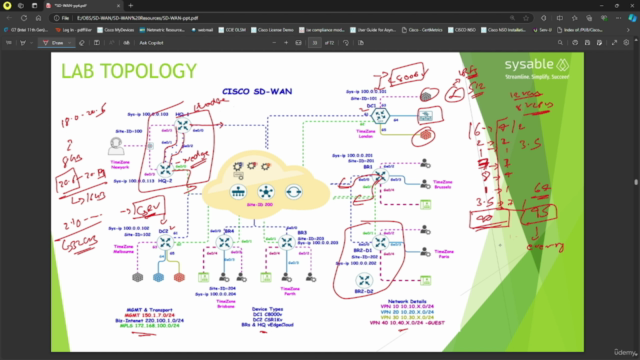Expand the highlight color dropdown
Viewport: 640px width, 360px height.
coord(31,43)
